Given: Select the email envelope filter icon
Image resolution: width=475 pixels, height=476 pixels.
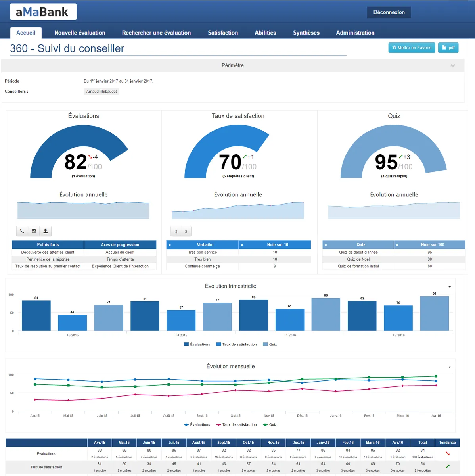Looking at the screenshot, I should (x=34, y=231).
